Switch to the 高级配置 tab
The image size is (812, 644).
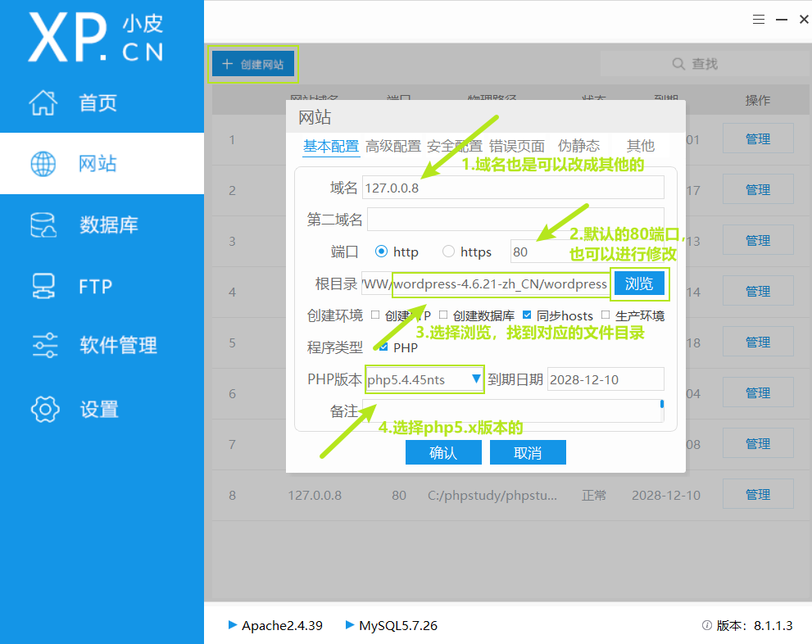click(392, 145)
